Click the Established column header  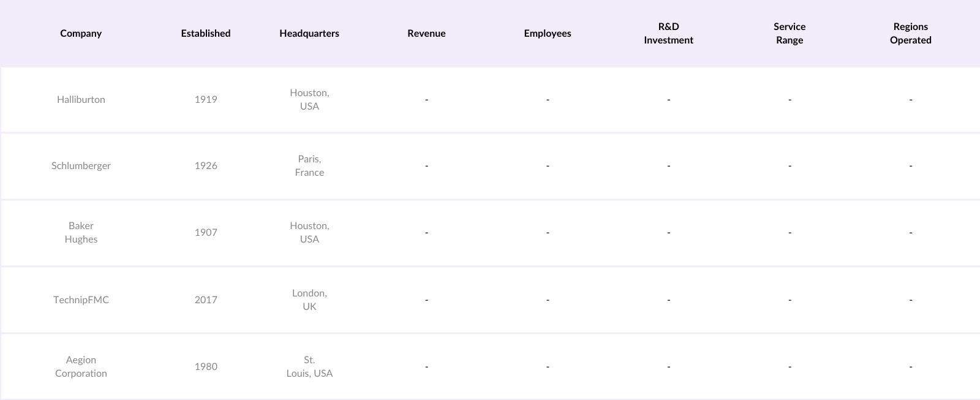pos(206,34)
